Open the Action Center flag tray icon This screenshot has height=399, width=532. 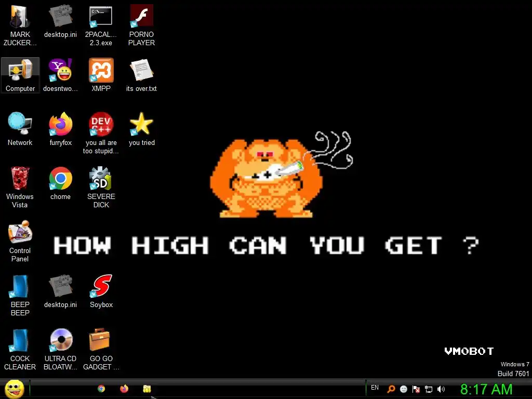pyautogui.click(x=416, y=389)
